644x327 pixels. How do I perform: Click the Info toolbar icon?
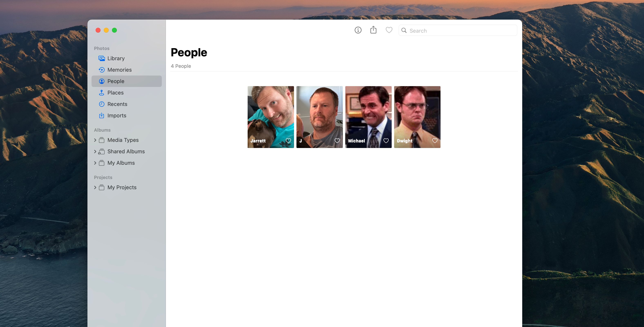[x=358, y=30]
